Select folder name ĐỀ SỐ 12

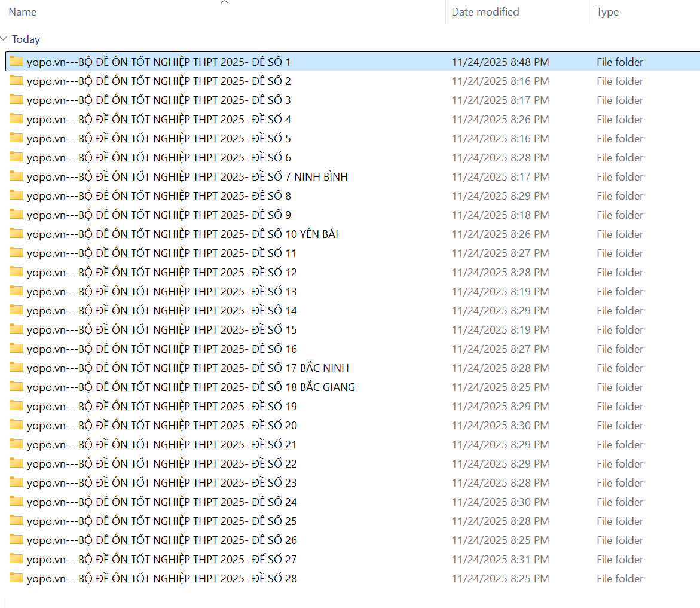(x=161, y=273)
